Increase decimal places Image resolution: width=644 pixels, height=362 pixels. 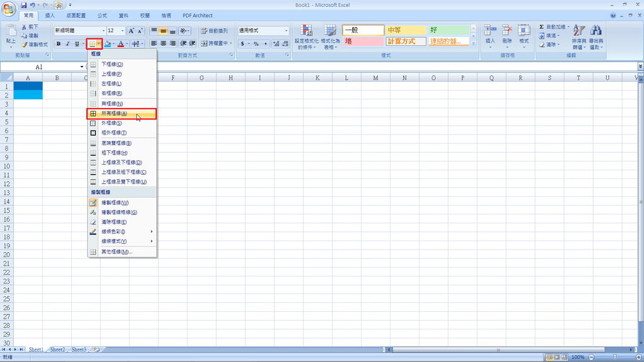276,43
